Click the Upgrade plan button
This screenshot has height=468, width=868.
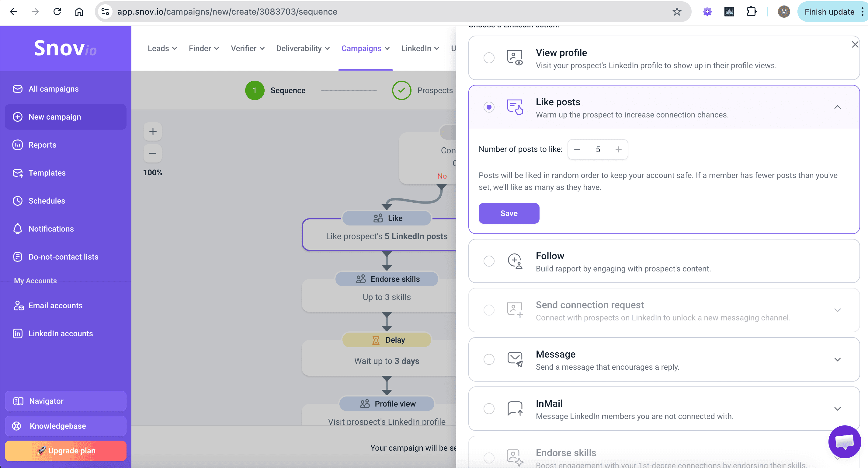coord(66,451)
